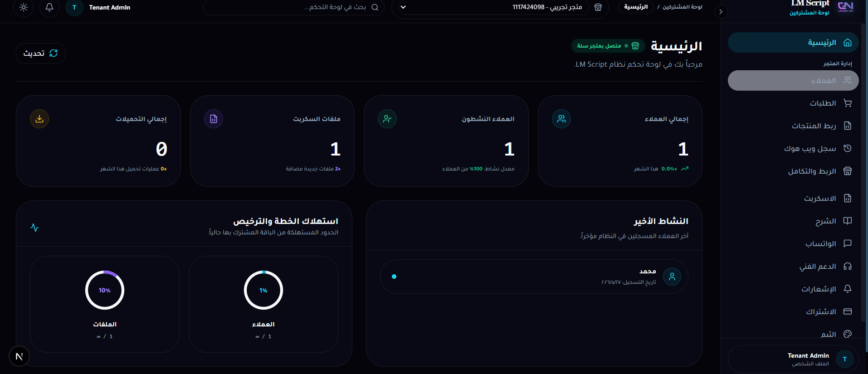The width and height of the screenshot is (868, 374).
Task: Open the Tenant Admin profile card in sidebar
Action: point(793,359)
